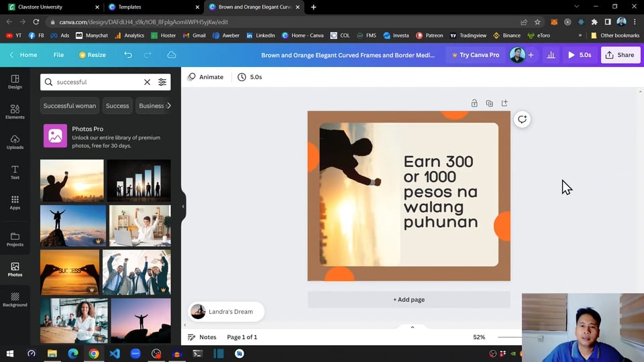
Task: Lock the page using padlock icon
Action: point(474,103)
